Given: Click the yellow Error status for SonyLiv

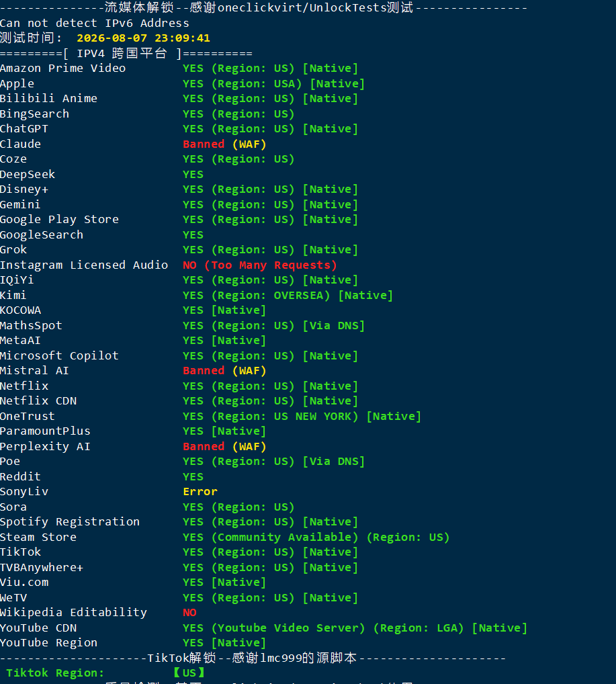Looking at the screenshot, I should (x=200, y=492).
